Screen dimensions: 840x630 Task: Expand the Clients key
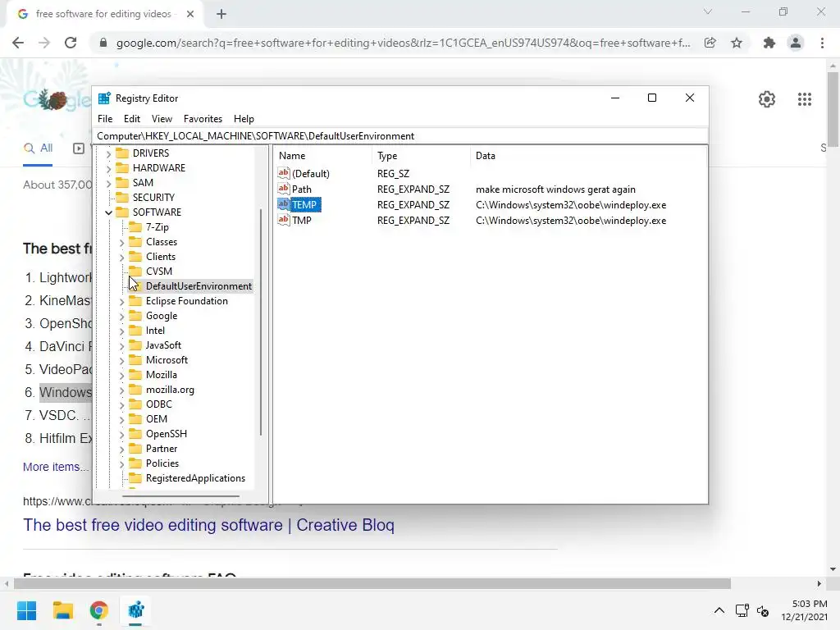pyautogui.click(x=121, y=257)
